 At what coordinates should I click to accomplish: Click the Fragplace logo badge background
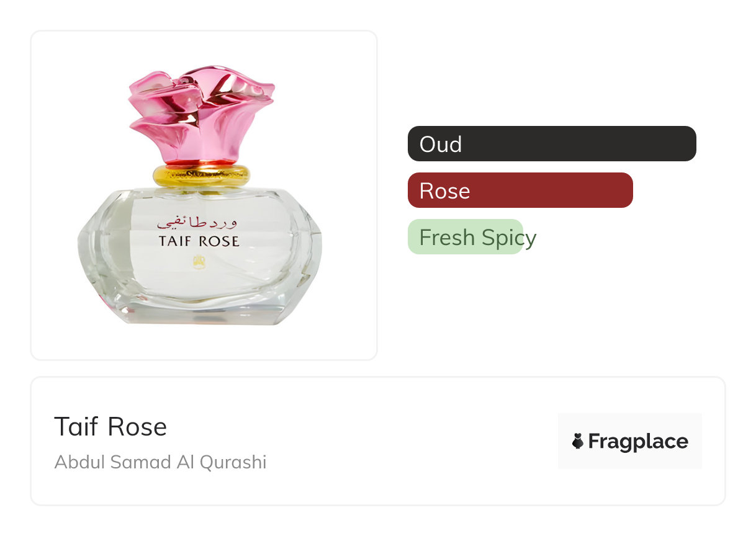point(630,441)
